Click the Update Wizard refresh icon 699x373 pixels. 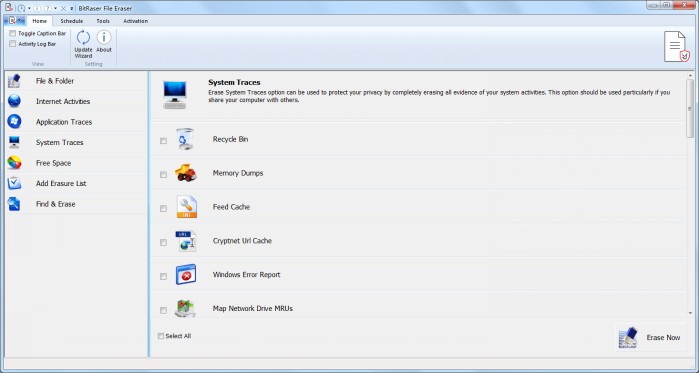pos(83,37)
